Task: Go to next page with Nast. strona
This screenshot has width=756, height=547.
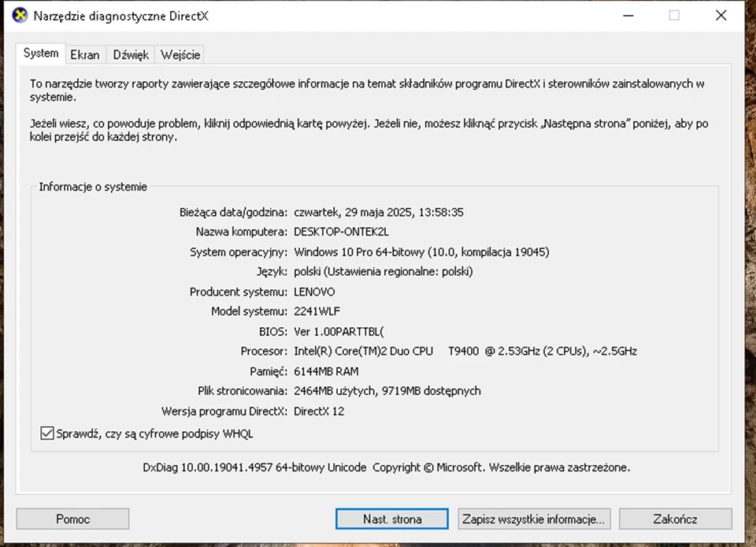Action: pyautogui.click(x=392, y=519)
